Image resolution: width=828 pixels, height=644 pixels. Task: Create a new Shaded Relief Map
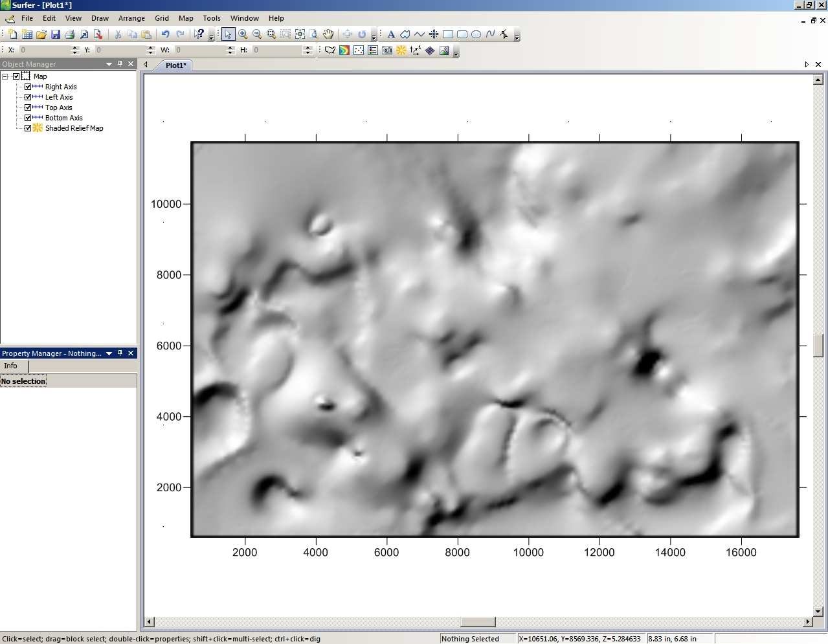coord(401,50)
